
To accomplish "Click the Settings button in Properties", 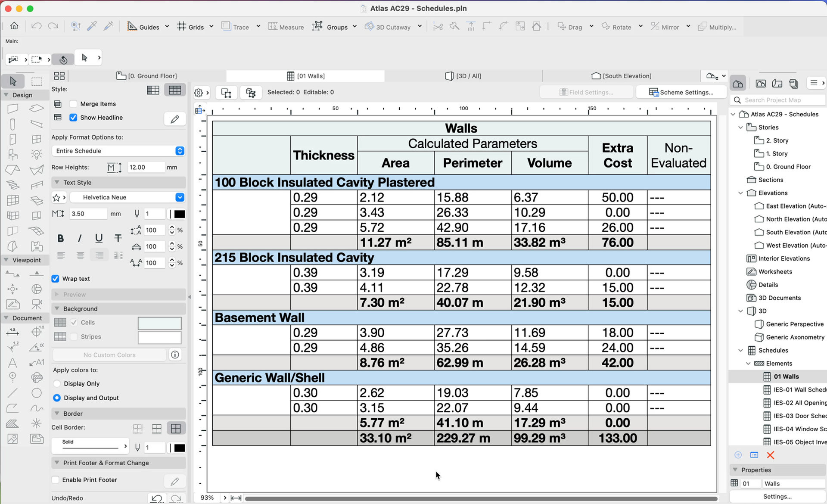I will (x=777, y=496).
